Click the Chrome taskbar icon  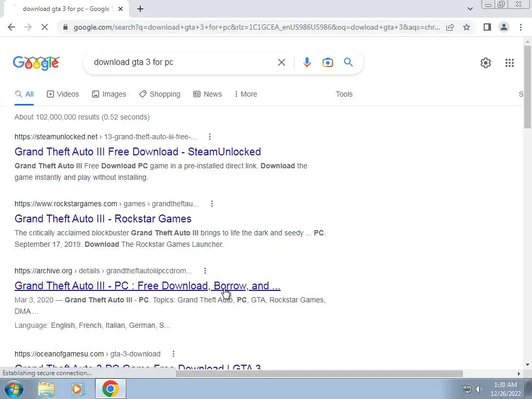[x=110, y=389]
